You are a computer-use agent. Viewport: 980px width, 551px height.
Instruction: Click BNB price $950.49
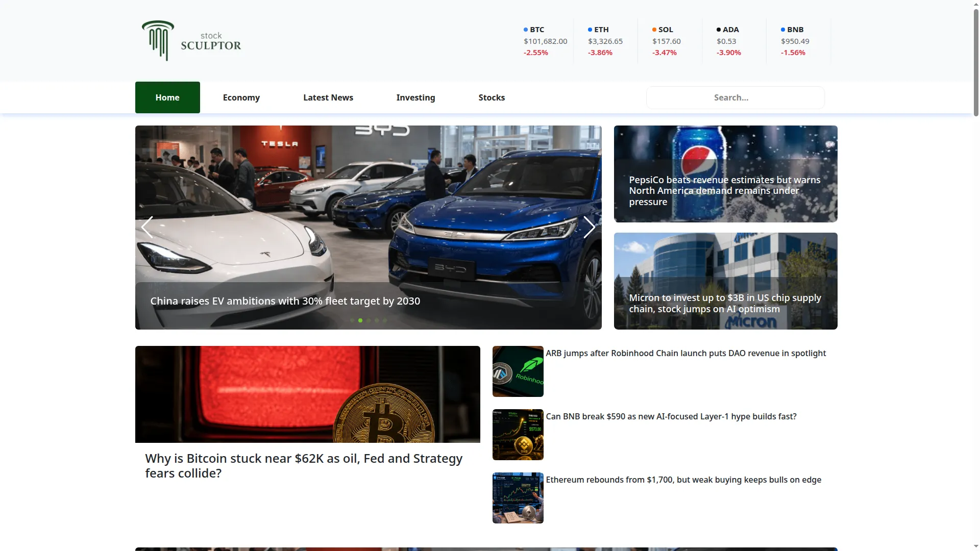coord(795,41)
